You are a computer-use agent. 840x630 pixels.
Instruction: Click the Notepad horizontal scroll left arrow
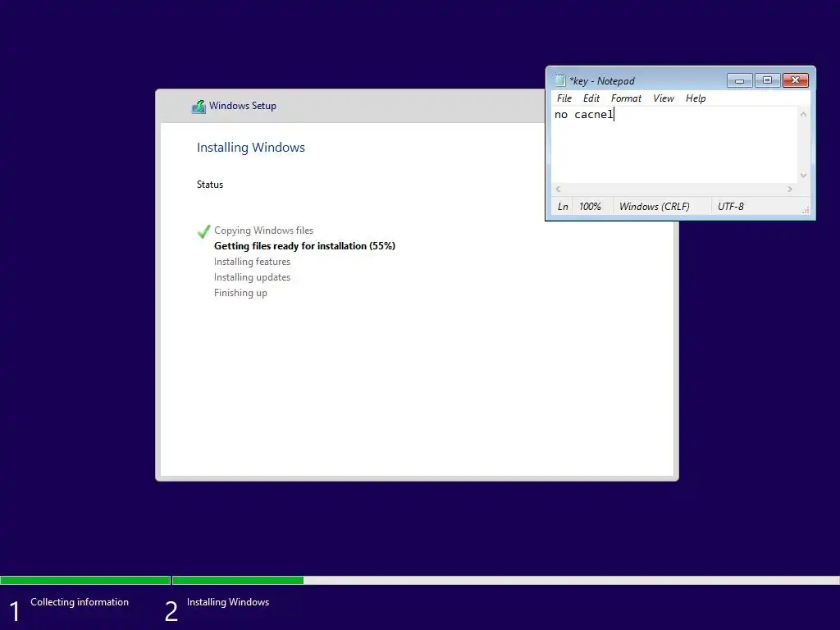pos(558,189)
